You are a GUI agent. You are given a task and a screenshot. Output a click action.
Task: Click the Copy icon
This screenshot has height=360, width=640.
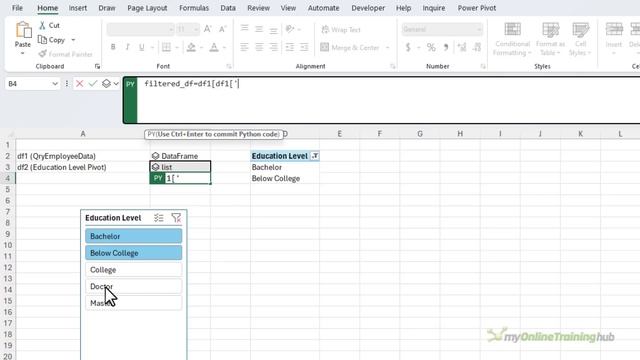(42, 40)
